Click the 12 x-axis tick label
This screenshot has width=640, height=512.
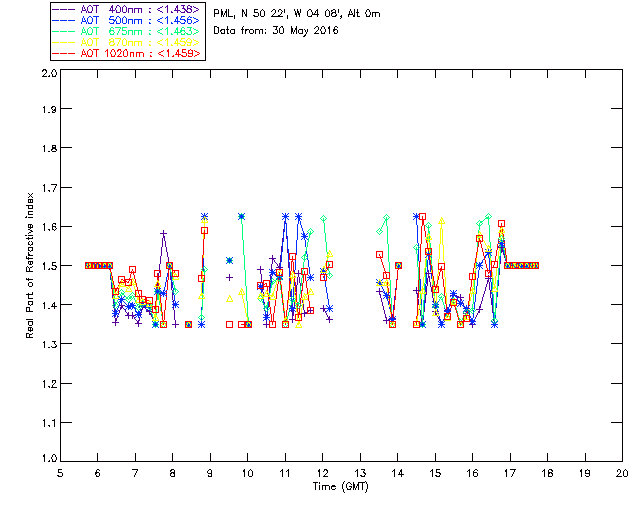(322, 473)
